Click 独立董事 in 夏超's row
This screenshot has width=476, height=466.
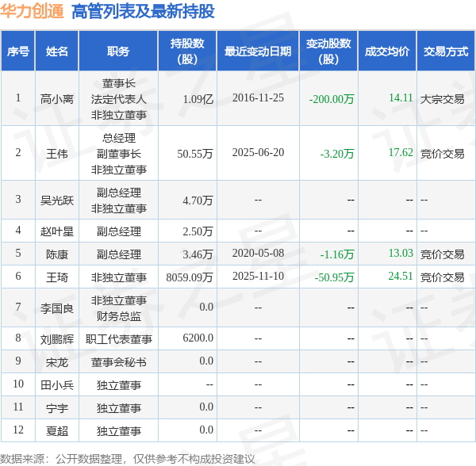[119, 431]
